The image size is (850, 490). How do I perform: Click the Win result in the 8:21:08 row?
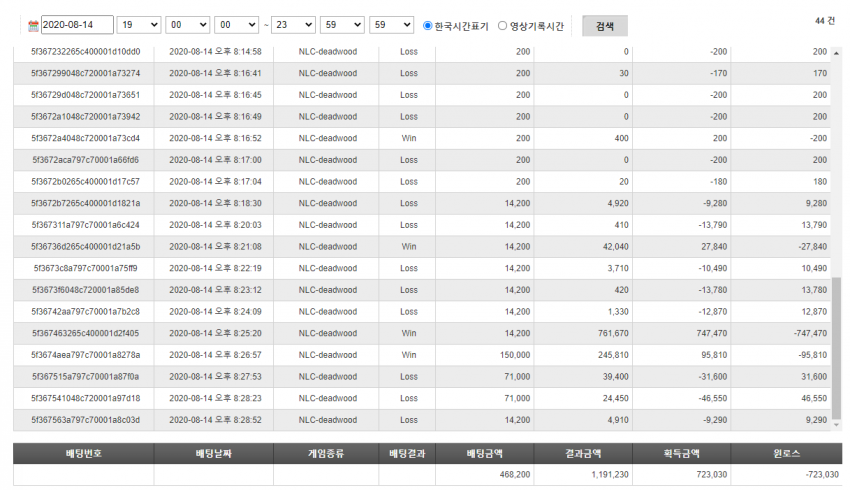click(x=409, y=247)
